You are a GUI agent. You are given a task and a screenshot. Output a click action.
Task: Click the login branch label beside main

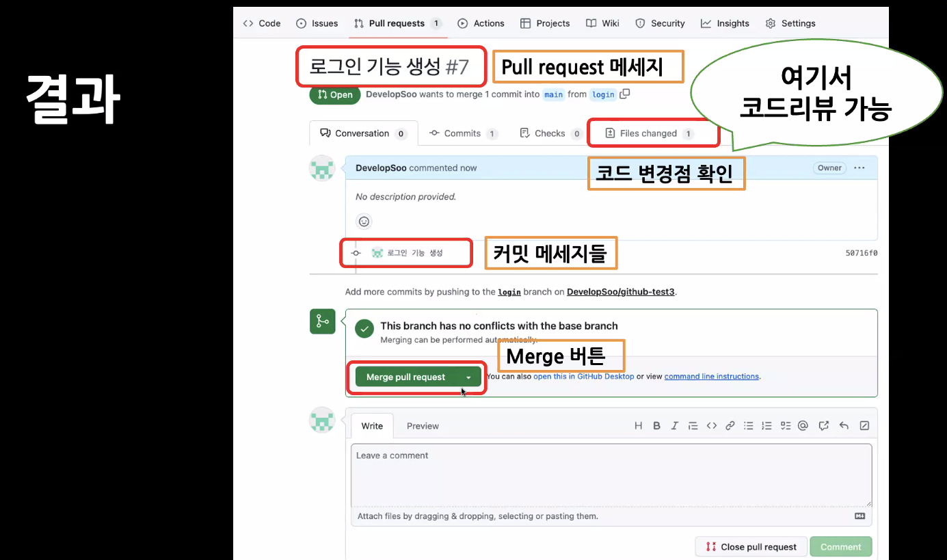coord(603,94)
